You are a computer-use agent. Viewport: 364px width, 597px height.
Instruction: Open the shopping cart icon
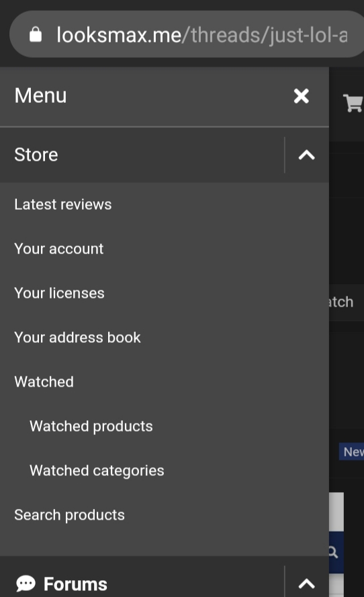tap(353, 103)
